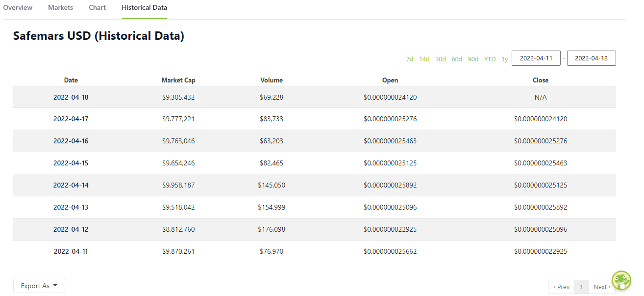Image resolution: width=644 pixels, height=296 pixels.
Task: Select the 90d range link
Action: [473, 59]
